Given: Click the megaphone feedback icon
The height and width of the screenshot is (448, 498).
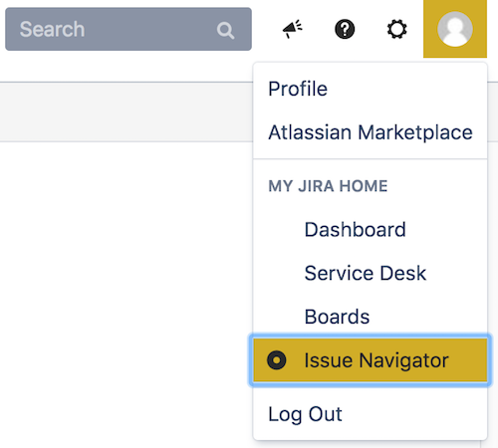Looking at the screenshot, I should [292, 29].
